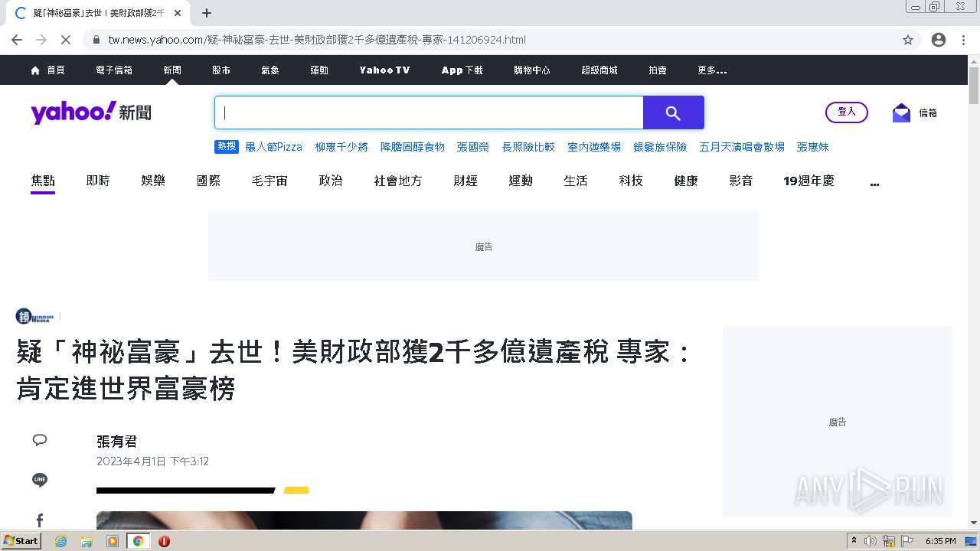Select the 即時 news tab

click(x=98, y=181)
